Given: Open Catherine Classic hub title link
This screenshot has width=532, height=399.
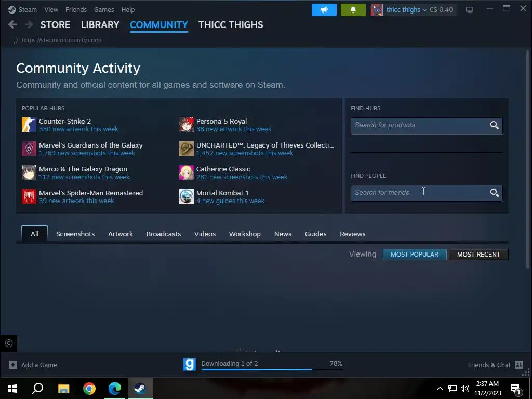Looking at the screenshot, I should [223, 169].
